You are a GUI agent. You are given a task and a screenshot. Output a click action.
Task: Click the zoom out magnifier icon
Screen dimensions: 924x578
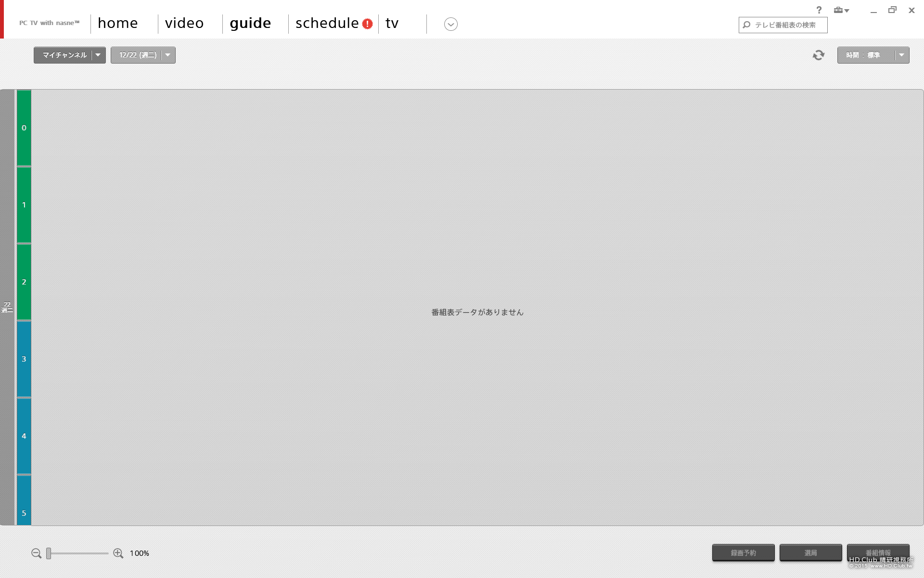[x=37, y=553]
